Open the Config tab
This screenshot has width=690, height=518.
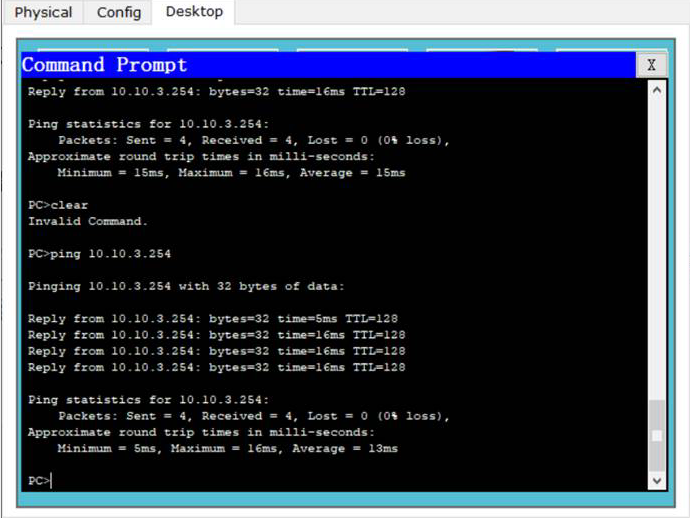coord(119,12)
